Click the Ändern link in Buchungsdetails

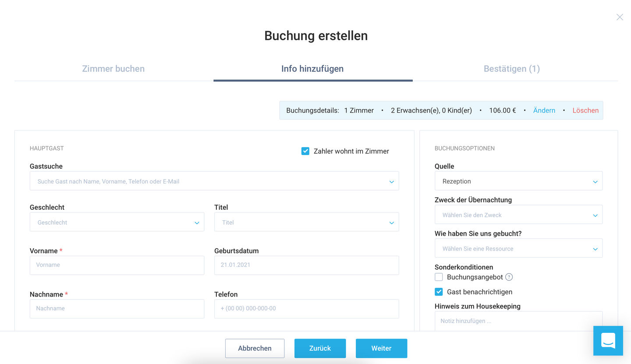pos(544,110)
